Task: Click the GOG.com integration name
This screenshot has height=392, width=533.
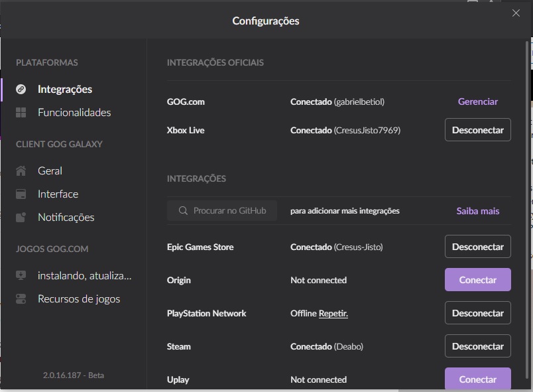Action: 186,102
